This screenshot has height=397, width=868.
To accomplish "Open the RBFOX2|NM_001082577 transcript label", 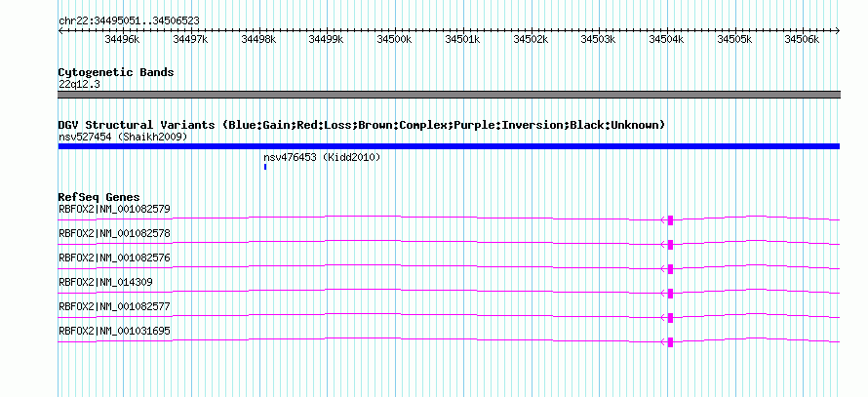I will [114, 306].
